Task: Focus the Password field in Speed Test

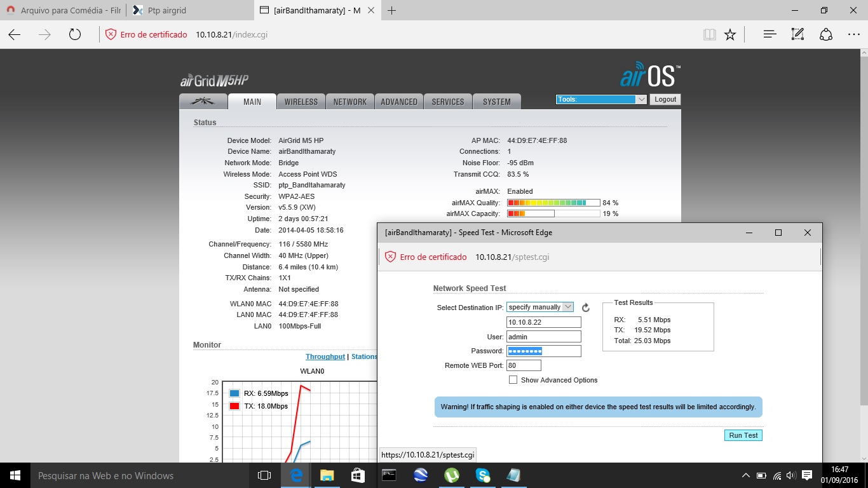Action: pyautogui.click(x=544, y=351)
